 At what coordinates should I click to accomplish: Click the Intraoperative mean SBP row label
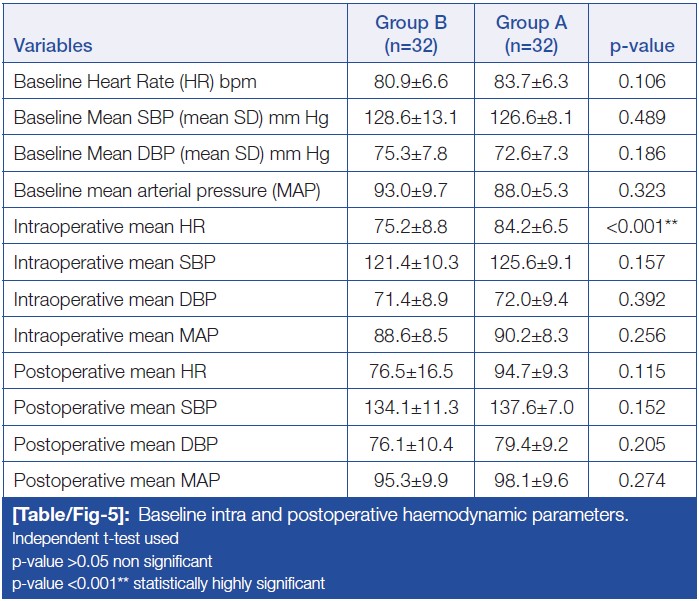pyautogui.click(x=116, y=263)
